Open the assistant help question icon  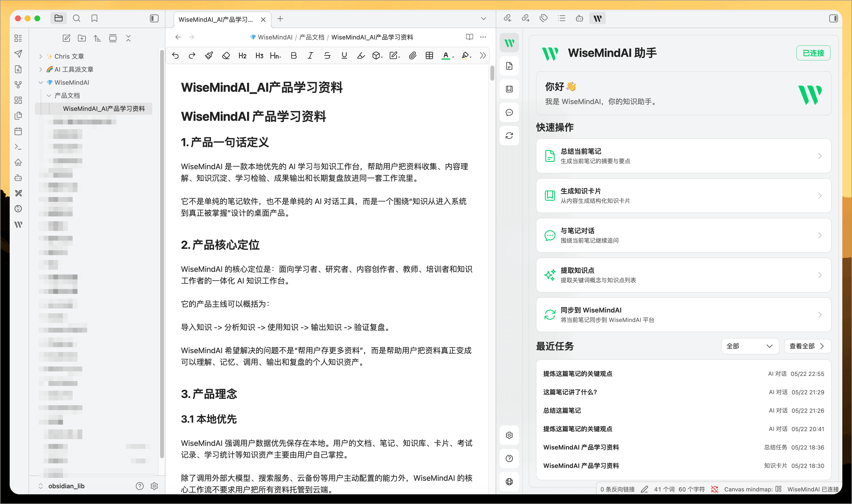(509, 458)
